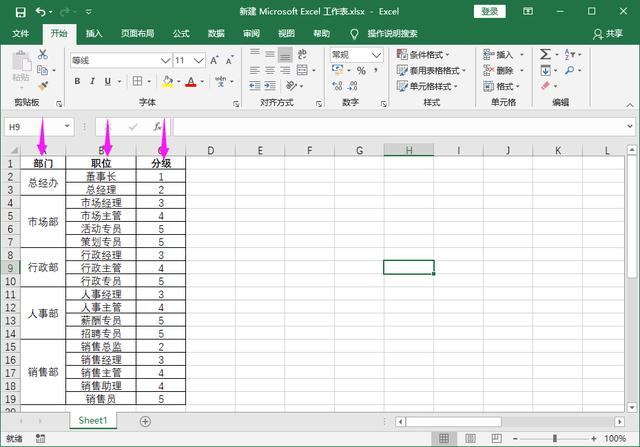Increase the indent

click(x=270, y=86)
